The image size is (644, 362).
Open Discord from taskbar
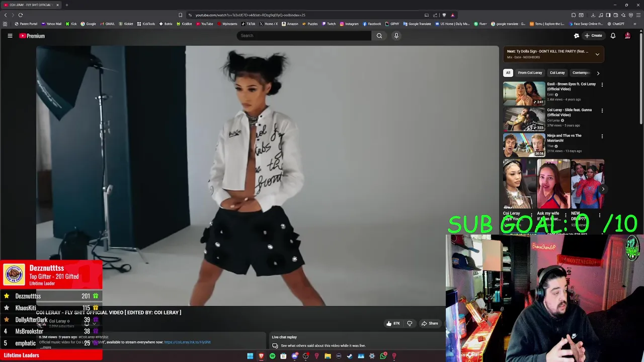click(x=295, y=356)
